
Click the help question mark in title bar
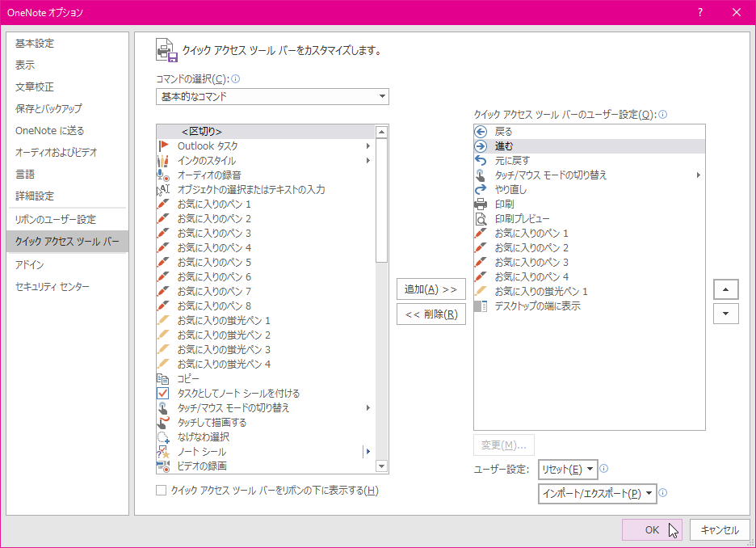(700, 13)
